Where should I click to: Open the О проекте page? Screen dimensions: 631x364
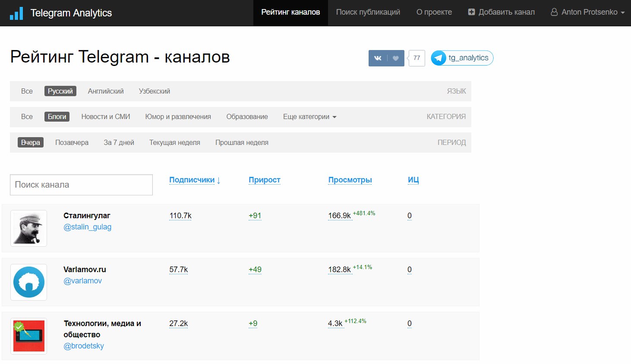pos(434,13)
